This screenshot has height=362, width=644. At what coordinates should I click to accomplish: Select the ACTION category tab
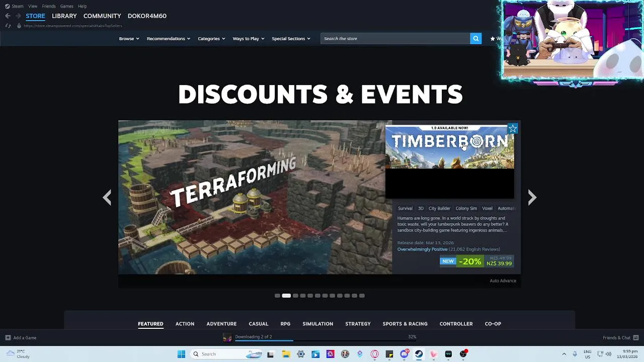click(x=185, y=324)
